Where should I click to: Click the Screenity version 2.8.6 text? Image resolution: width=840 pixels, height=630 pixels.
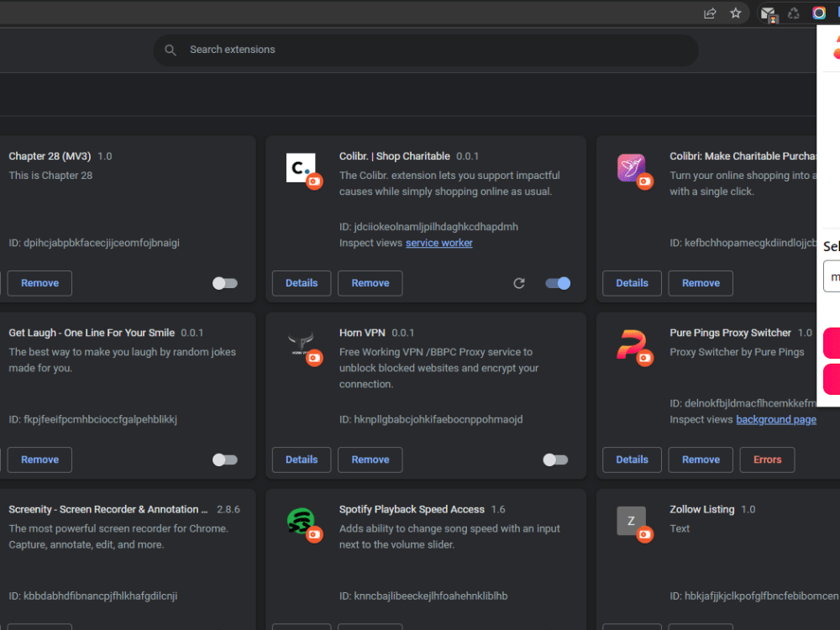tap(228, 510)
